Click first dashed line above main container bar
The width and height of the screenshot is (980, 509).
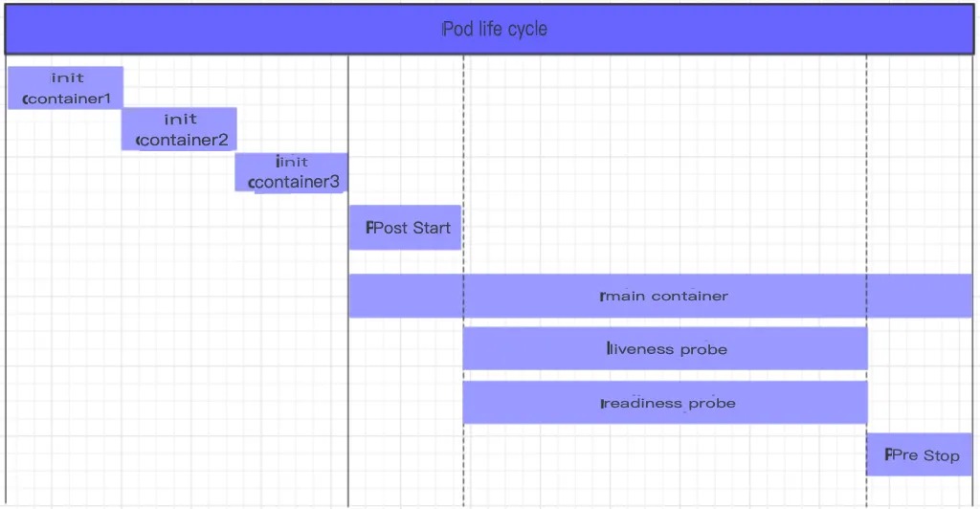[x=464, y=163]
